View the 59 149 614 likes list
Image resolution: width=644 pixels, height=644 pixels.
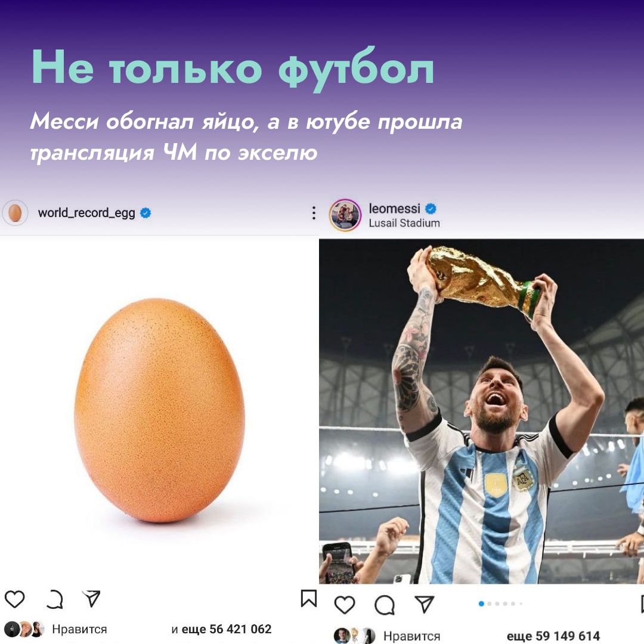pyautogui.click(x=553, y=636)
